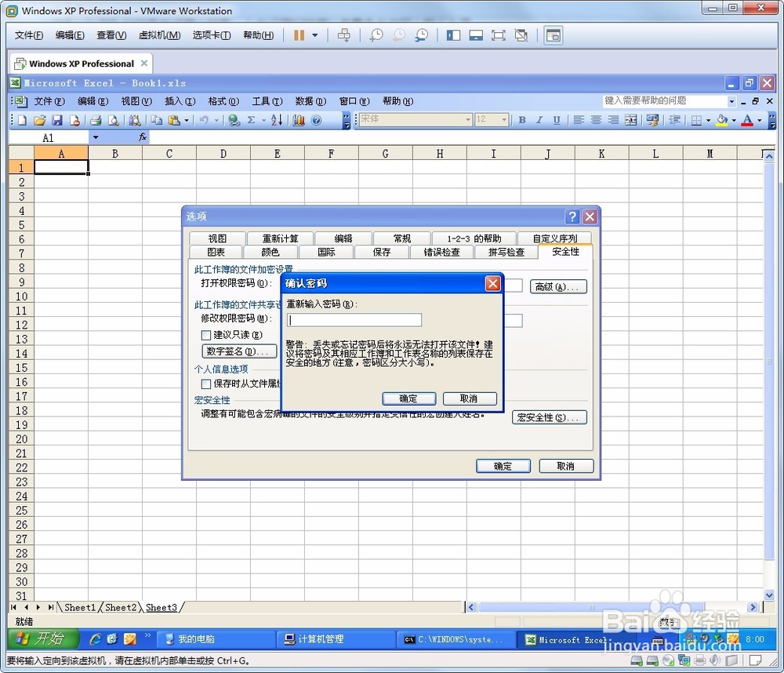
Task: Send Ctrl+Alt+Del icon in VMware toolbar
Action: coord(344,35)
